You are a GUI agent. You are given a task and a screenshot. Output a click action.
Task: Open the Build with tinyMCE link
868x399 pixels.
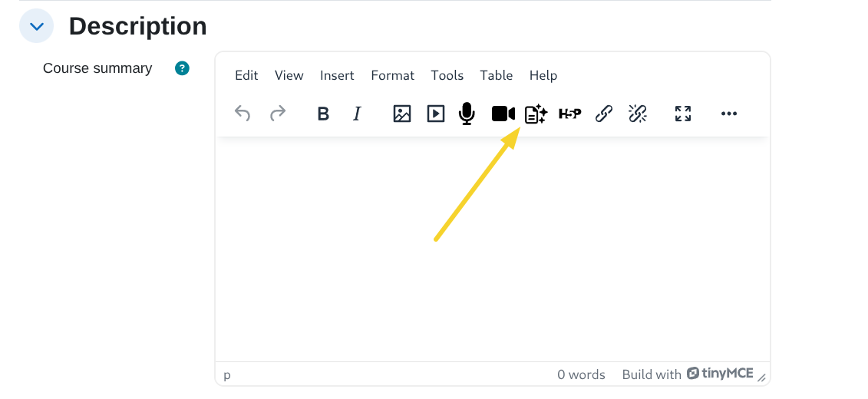pos(688,374)
